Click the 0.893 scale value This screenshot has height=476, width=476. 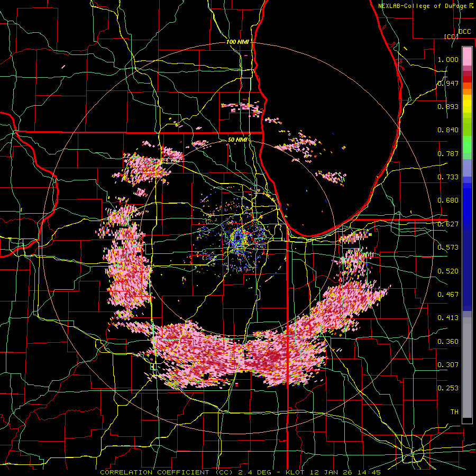(x=448, y=106)
